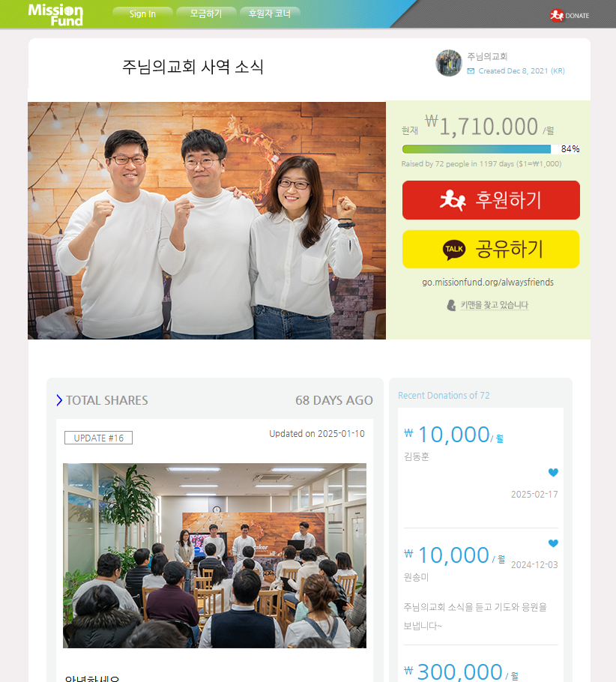Click the keyman person icon
Viewport: 616px width, 682px height.
coord(452,305)
